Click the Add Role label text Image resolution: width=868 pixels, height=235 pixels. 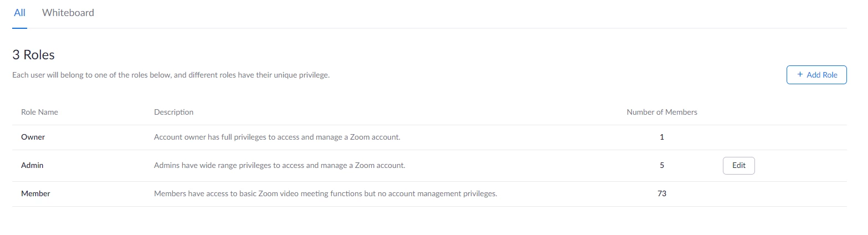[822, 75]
